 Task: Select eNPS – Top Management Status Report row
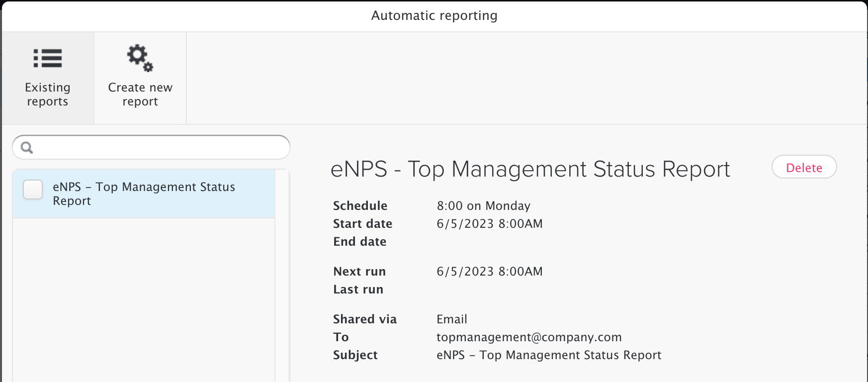[x=144, y=194]
